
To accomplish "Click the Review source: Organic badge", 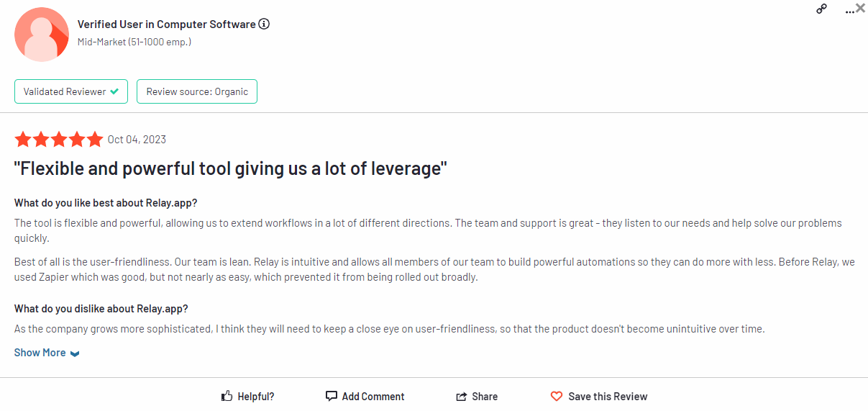I will click(197, 91).
